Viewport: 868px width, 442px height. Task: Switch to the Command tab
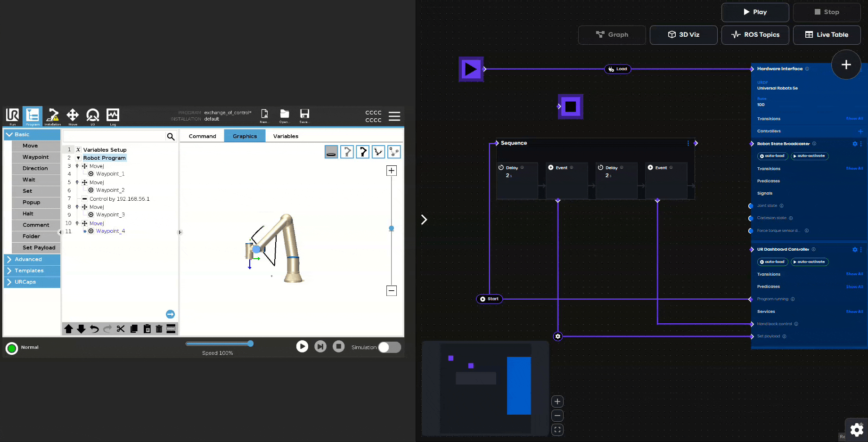[202, 136]
